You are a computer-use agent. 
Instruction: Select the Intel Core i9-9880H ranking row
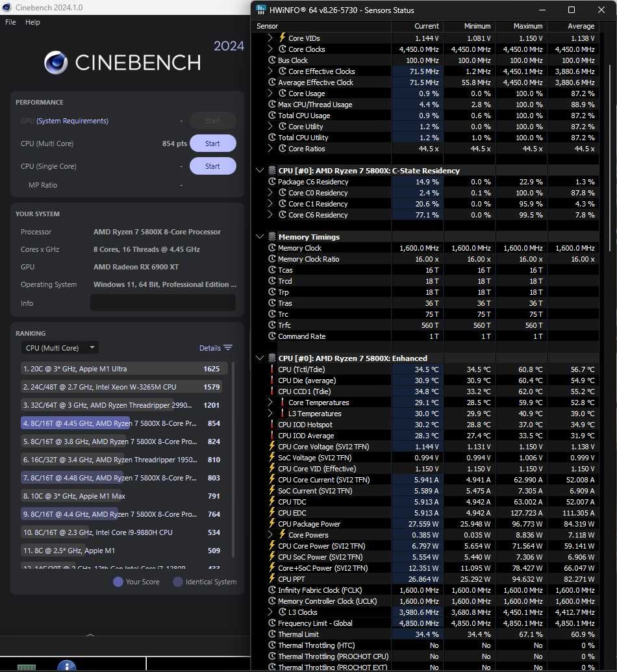pyautogui.click(x=121, y=532)
